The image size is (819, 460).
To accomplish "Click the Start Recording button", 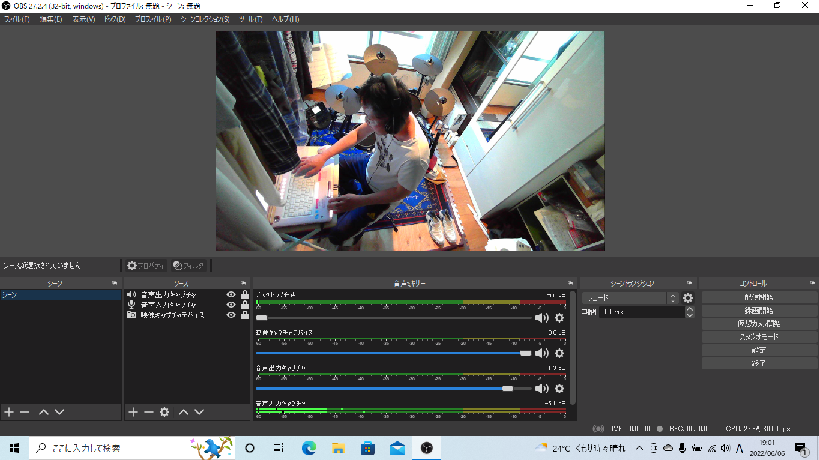I will pyautogui.click(x=759, y=311).
